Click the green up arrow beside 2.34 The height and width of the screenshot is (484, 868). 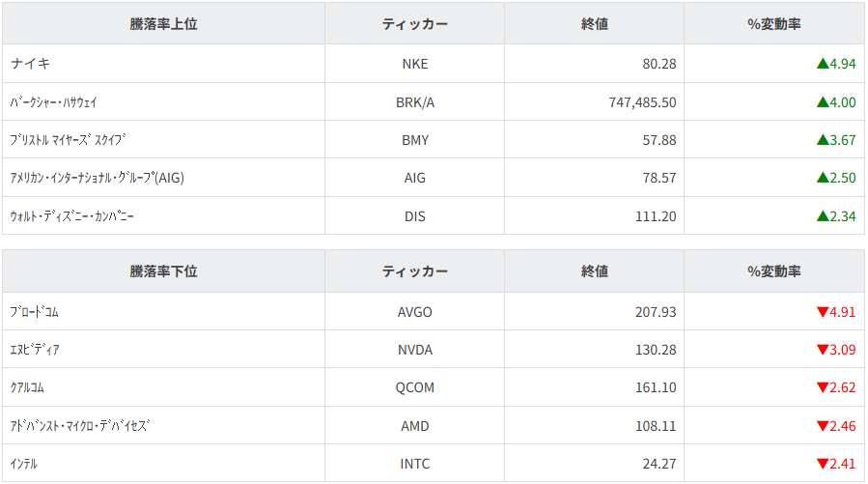(823, 216)
